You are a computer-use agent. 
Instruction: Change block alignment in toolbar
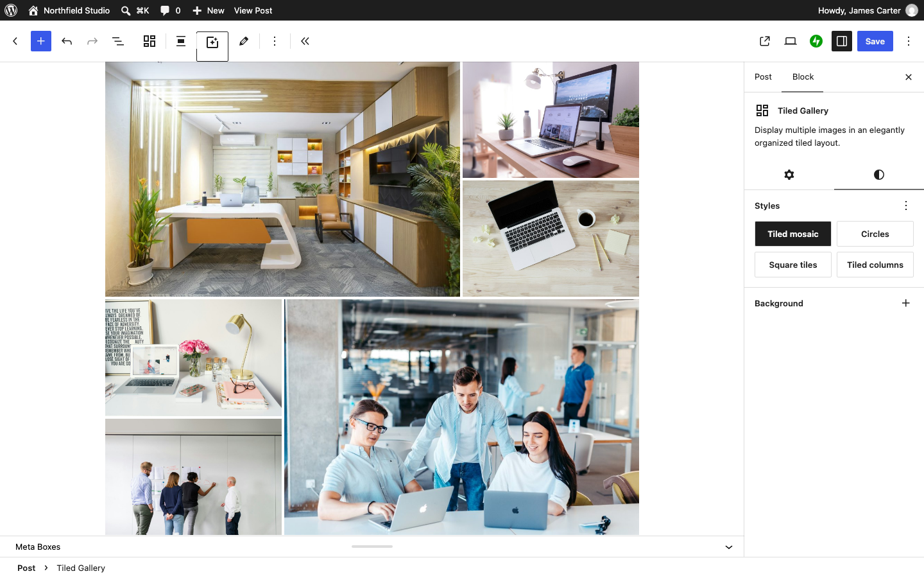181,41
